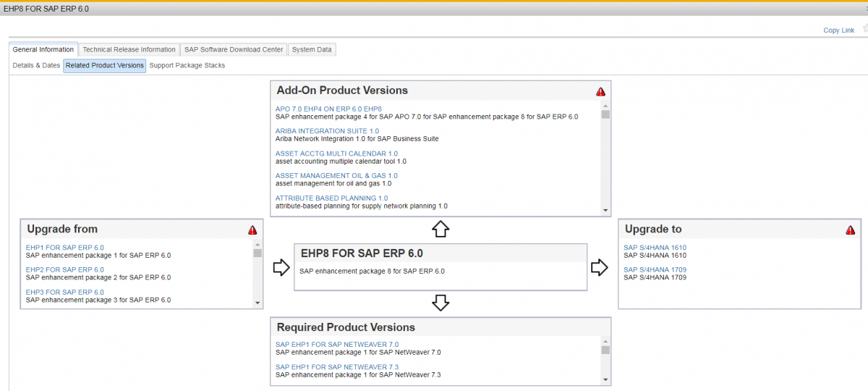This screenshot has height=391, width=868.
Task: Click scroll down arrow in Required Product Versions list
Action: (x=605, y=379)
